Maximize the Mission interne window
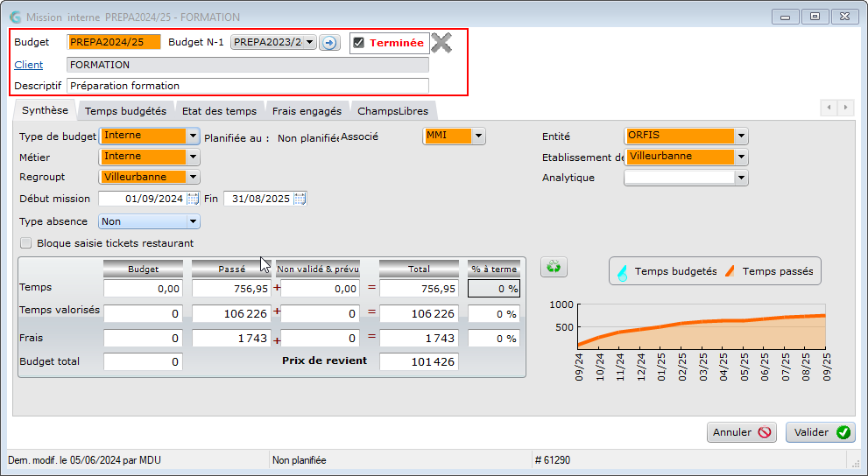 pos(815,17)
